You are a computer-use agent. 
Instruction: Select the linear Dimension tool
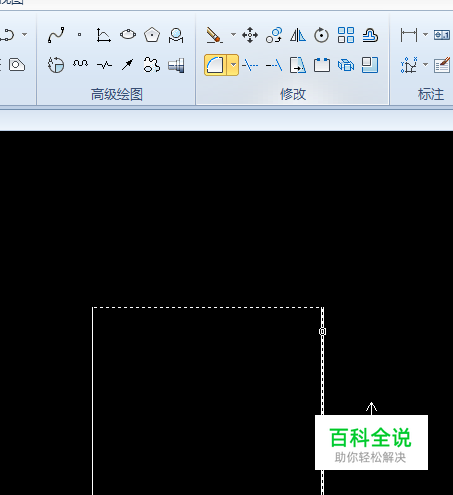pos(409,35)
